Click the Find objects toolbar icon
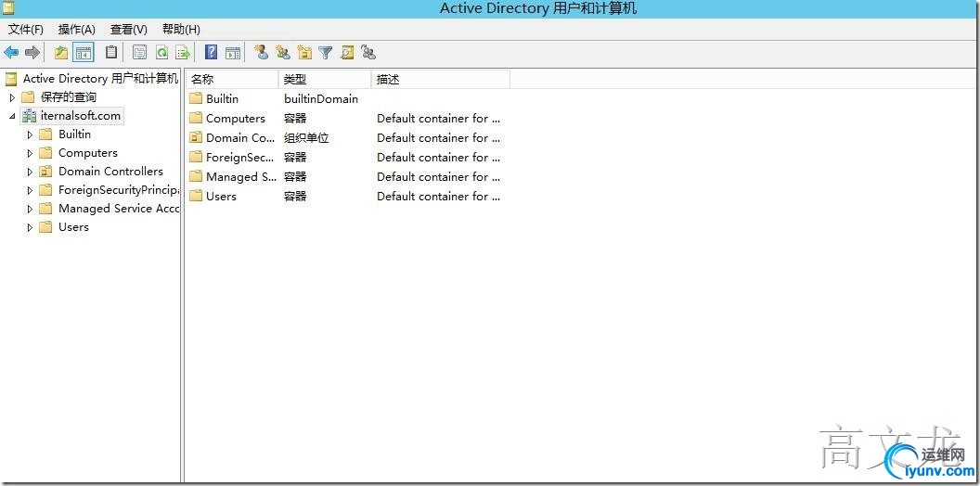 pos(347,53)
